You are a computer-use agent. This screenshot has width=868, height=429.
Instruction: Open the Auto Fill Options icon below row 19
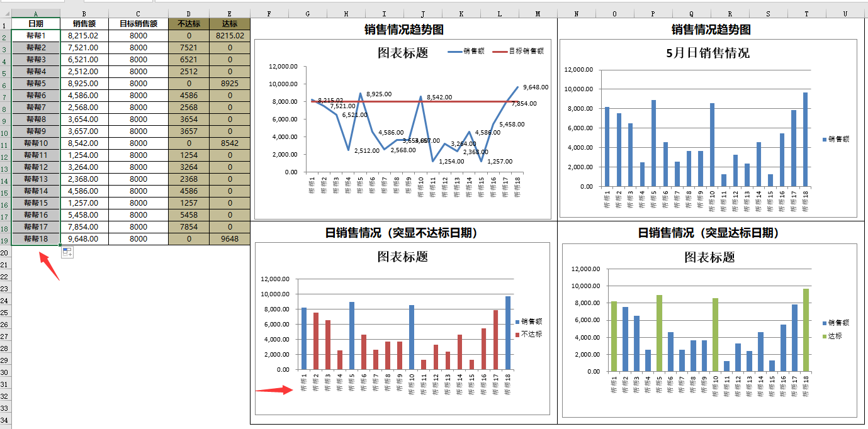pyautogui.click(x=67, y=252)
